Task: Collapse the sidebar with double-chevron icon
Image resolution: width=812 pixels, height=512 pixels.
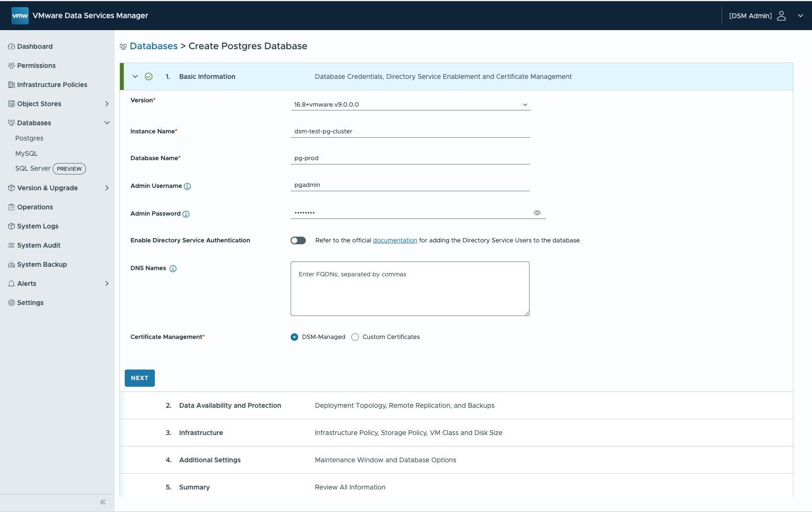Action: coord(103,502)
